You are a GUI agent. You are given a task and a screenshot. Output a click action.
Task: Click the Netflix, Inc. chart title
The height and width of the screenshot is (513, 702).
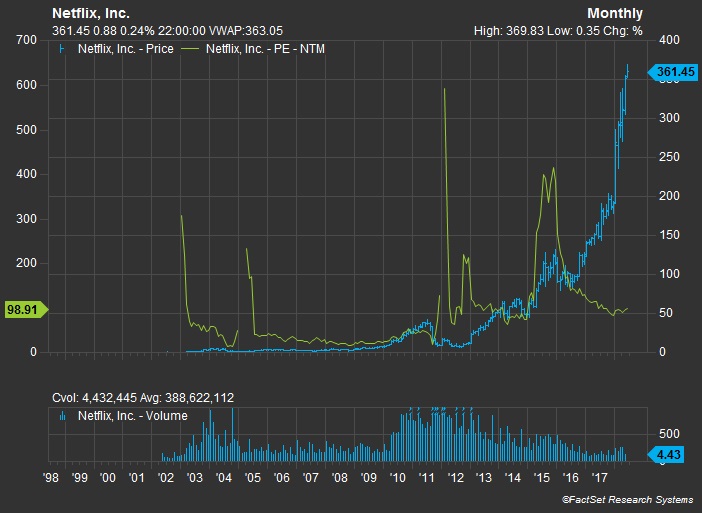point(91,13)
